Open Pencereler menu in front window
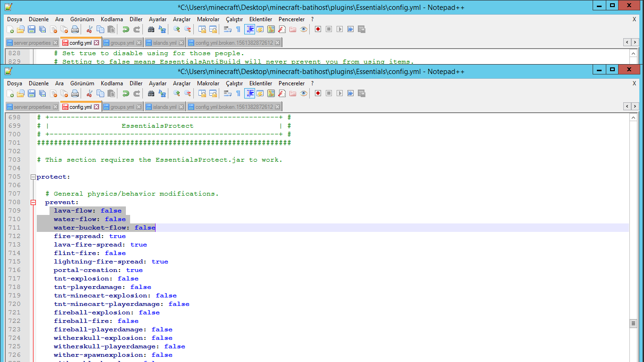 pyautogui.click(x=291, y=83)
